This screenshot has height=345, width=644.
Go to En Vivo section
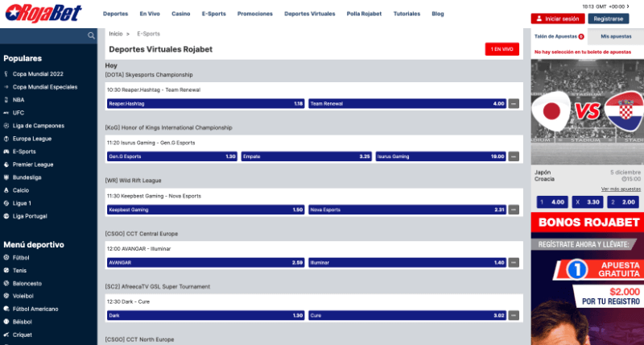point(150,14)
